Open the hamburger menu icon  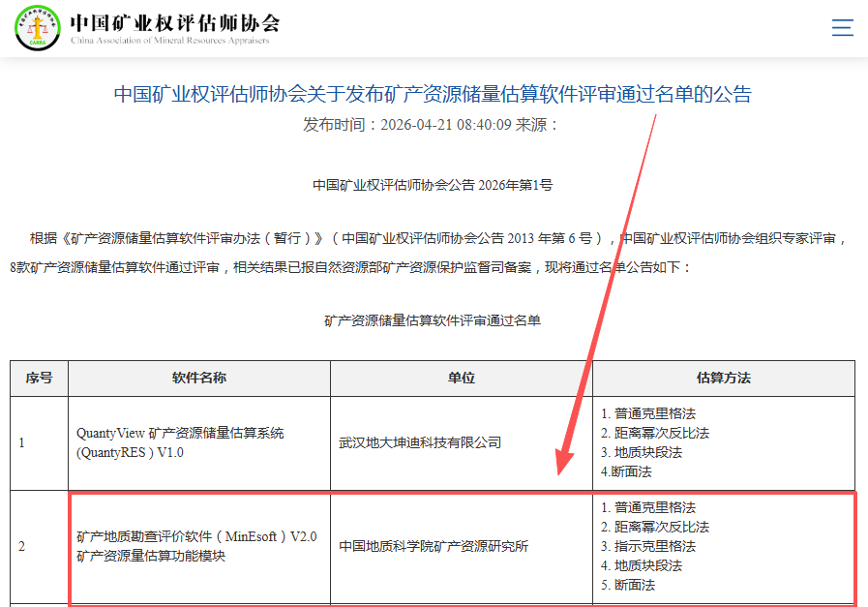tap(842, 27)
